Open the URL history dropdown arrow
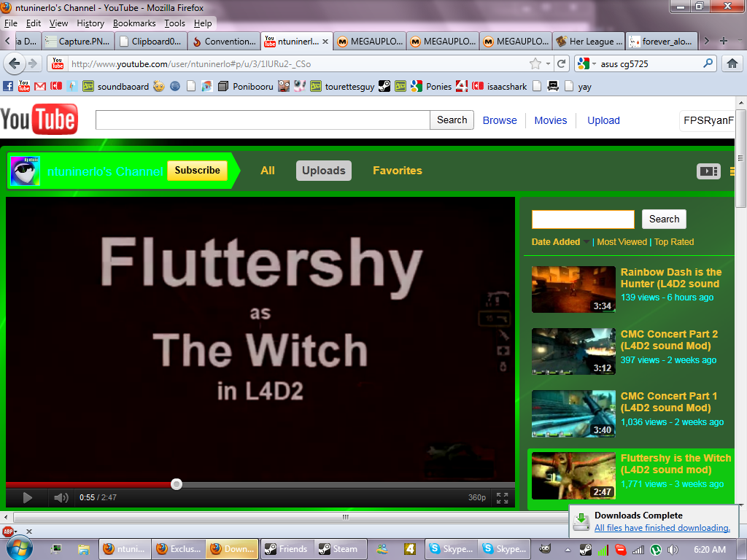The width and height of the screenshot is (747, 560). pos(548,63)
